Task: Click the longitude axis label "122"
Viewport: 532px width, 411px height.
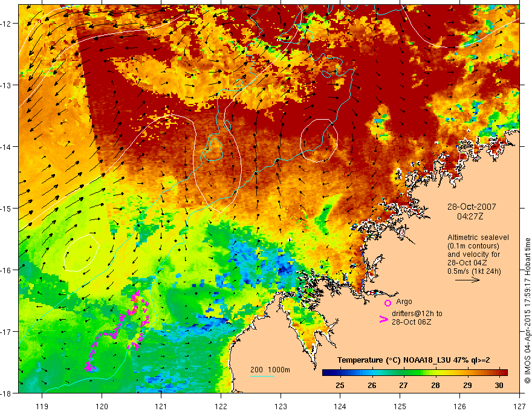Action: point(221,406)
